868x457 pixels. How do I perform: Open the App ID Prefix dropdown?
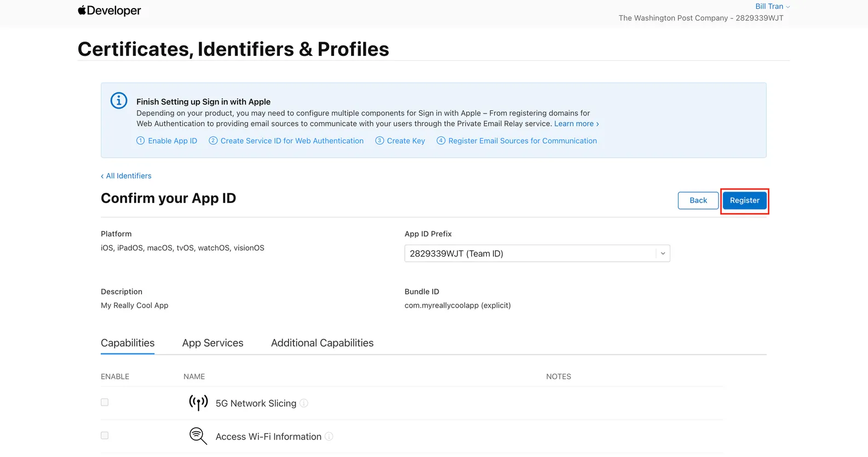[537, 253]
